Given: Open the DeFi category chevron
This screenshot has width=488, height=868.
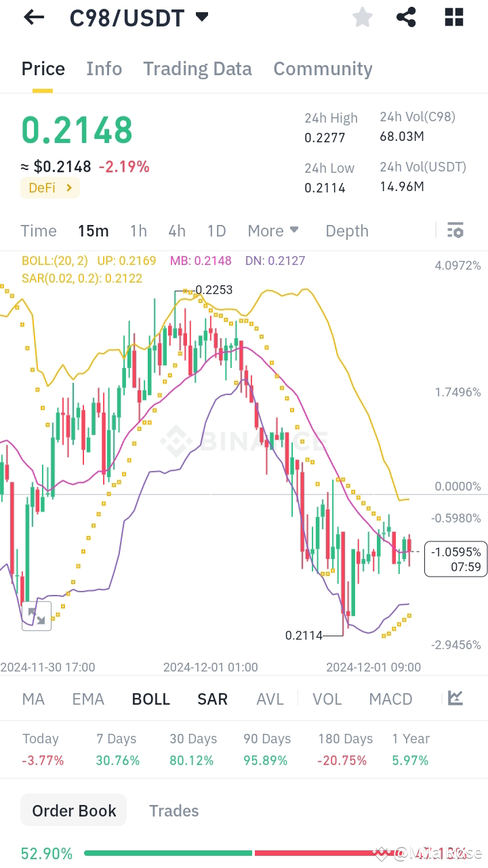Looking at the screenshot, I should pos(68,188).
